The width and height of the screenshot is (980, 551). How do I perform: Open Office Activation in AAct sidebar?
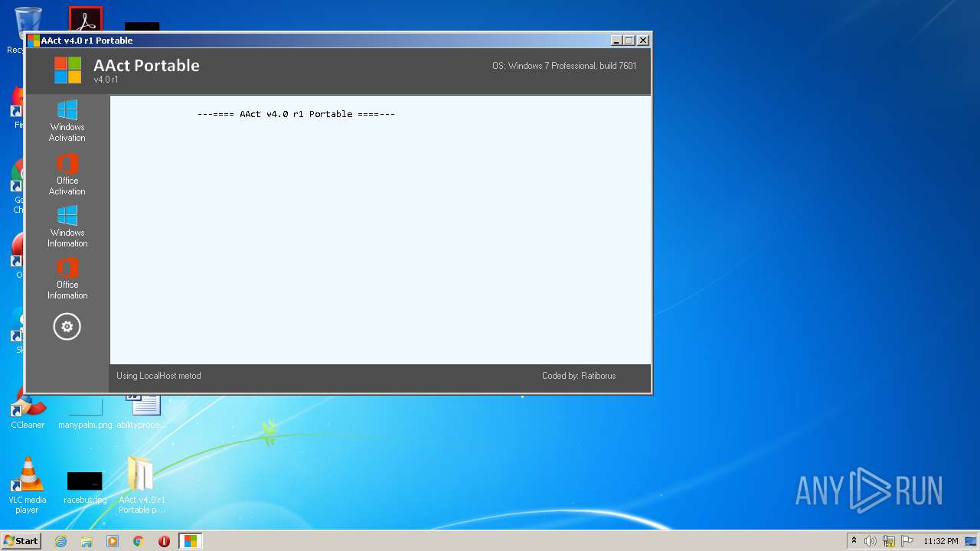click(x=67, y=174)
